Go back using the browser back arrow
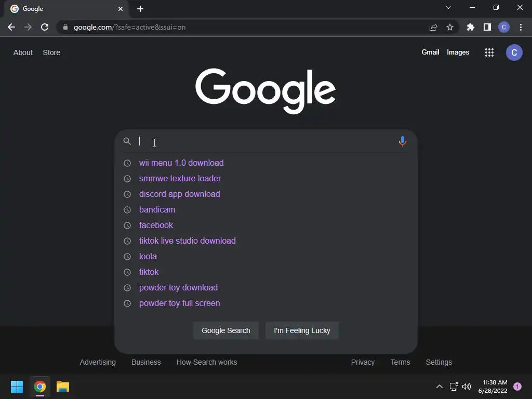 tap(11, 27)
